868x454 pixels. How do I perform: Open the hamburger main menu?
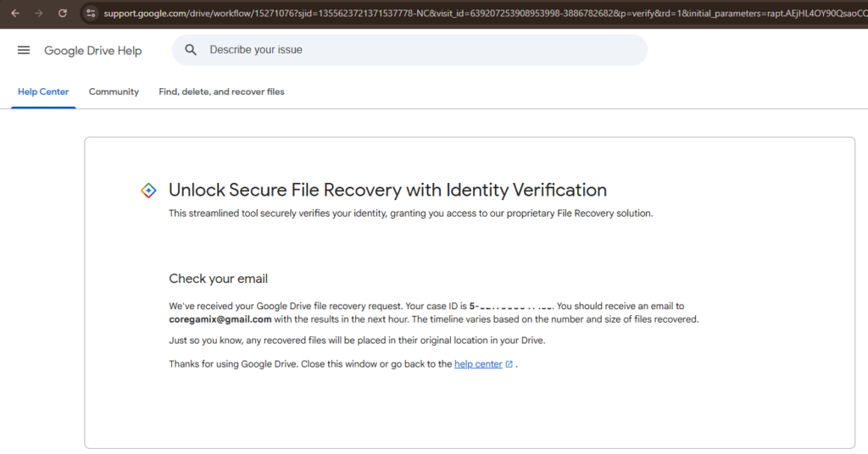[24, 50]
